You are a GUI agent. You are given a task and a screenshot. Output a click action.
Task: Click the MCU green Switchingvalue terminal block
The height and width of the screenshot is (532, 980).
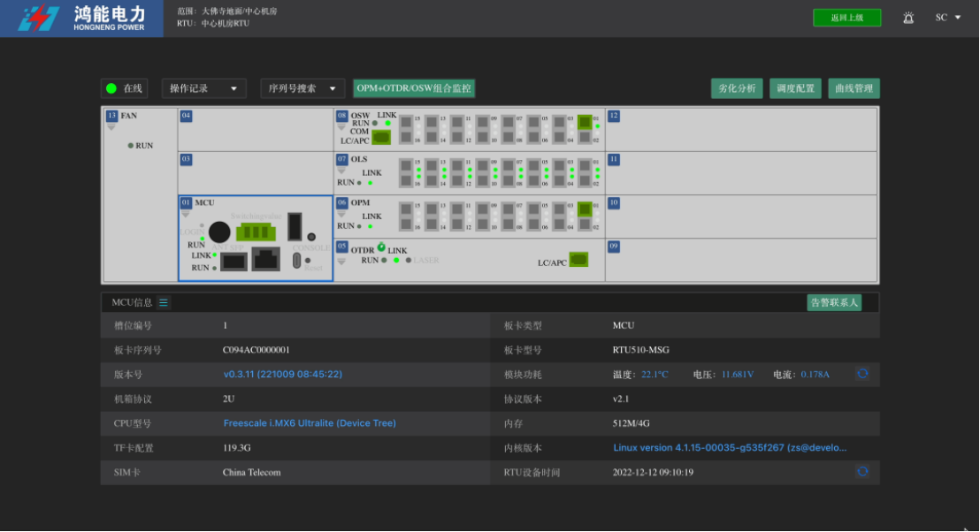click(255, 232)
